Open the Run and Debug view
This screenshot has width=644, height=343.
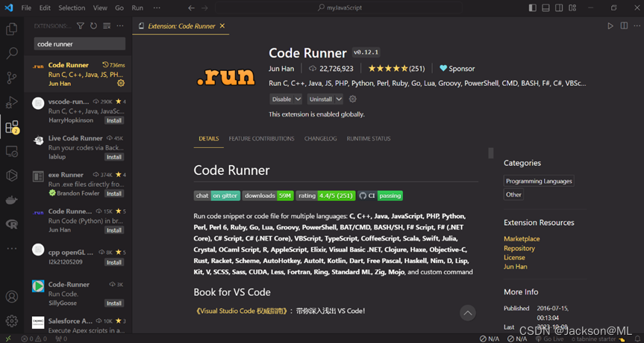pyautogui.click(x=11, y=102)
